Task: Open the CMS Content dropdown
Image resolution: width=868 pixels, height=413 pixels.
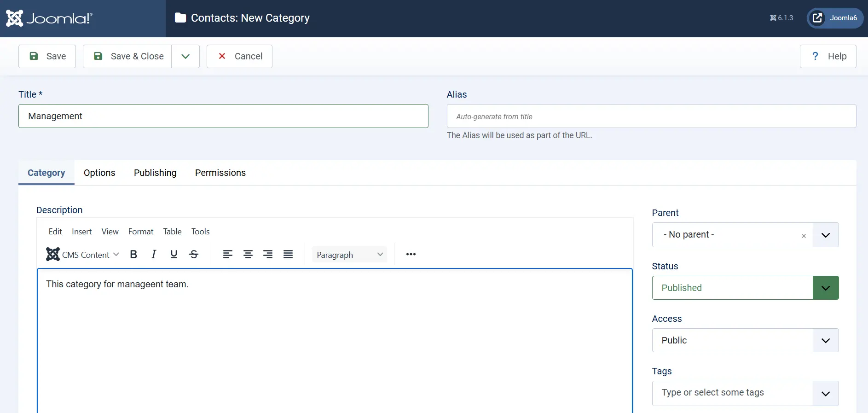Action: coord(82,254)
